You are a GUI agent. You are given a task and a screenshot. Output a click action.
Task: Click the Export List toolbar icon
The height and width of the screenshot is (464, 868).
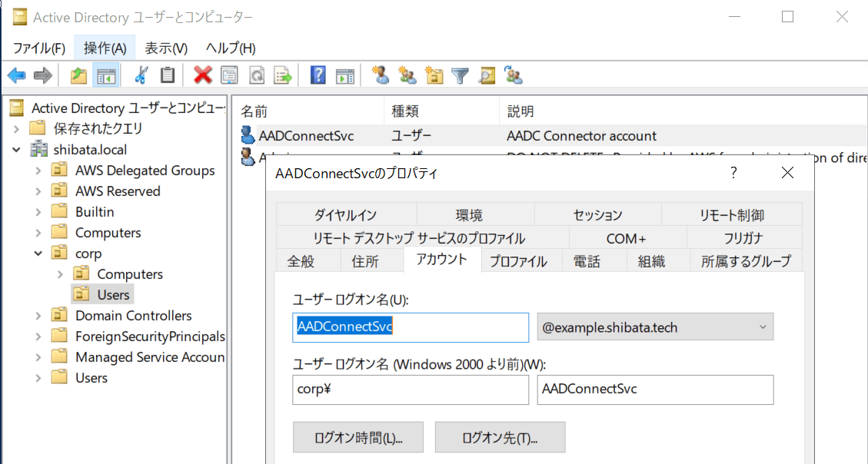coord(283,75)
